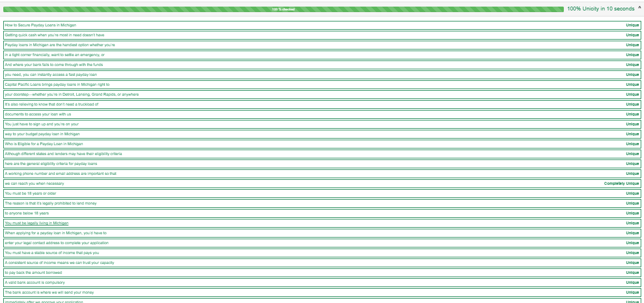Click Unique label on 'Who is Eligible' row
This screenshot has width=644, height=303.
[632, 144]
